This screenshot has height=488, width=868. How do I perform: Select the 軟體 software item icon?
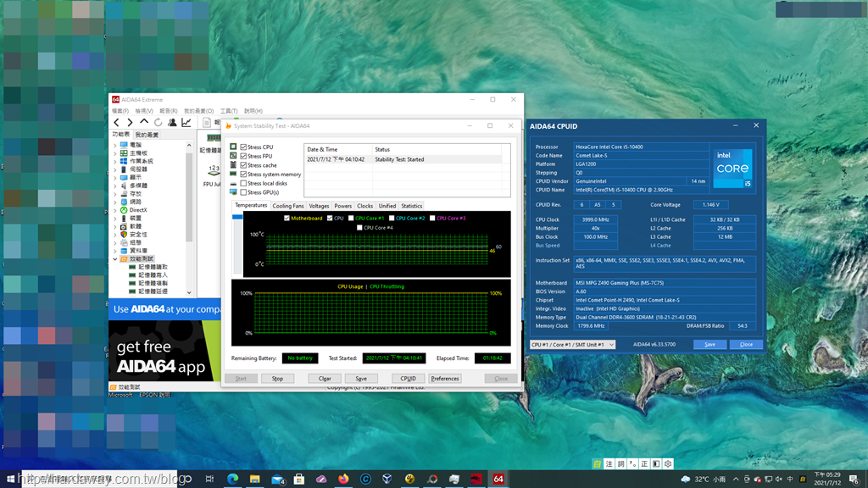click(124, 226)
